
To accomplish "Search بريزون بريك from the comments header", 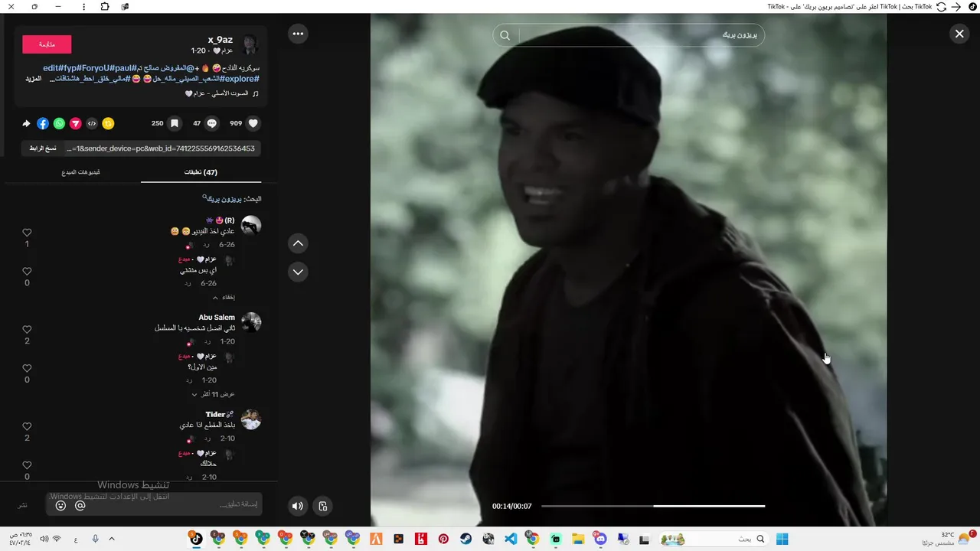I will pos(224,198).
